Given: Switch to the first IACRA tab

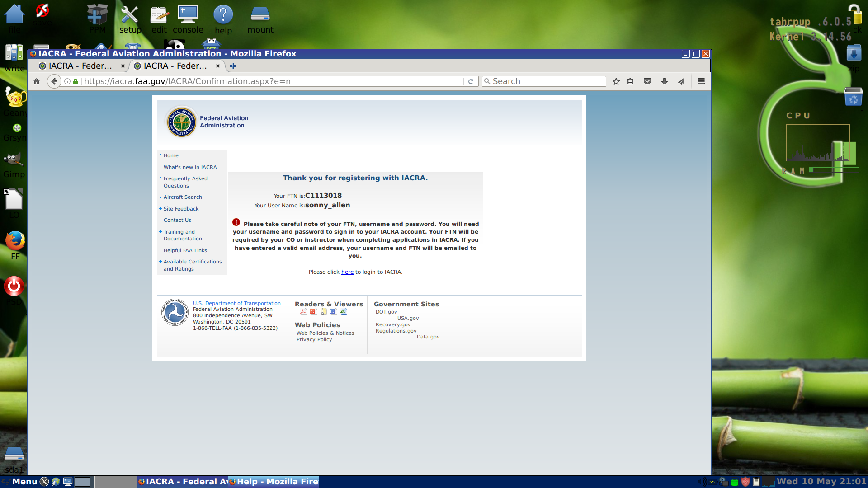Looking at the screenshot, I should [80, 66].
